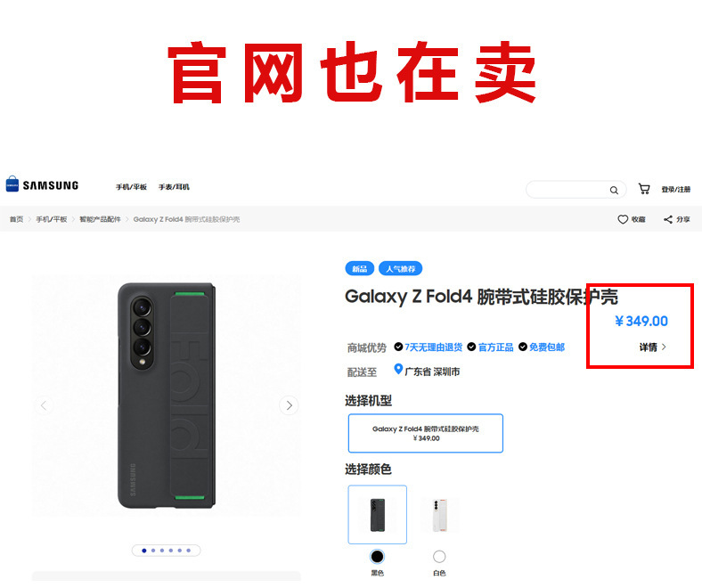Expand price details chevron
Viewport: 702px width, 588px height.
664,347
